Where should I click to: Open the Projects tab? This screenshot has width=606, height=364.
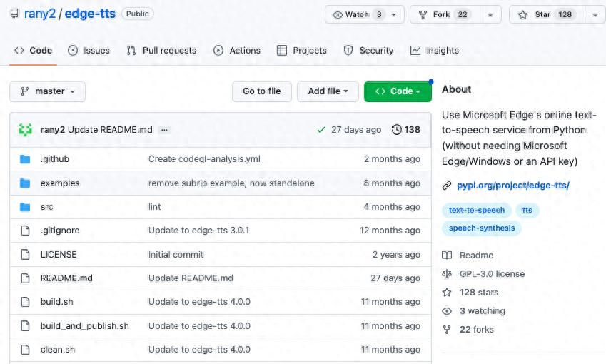(302, 50)
